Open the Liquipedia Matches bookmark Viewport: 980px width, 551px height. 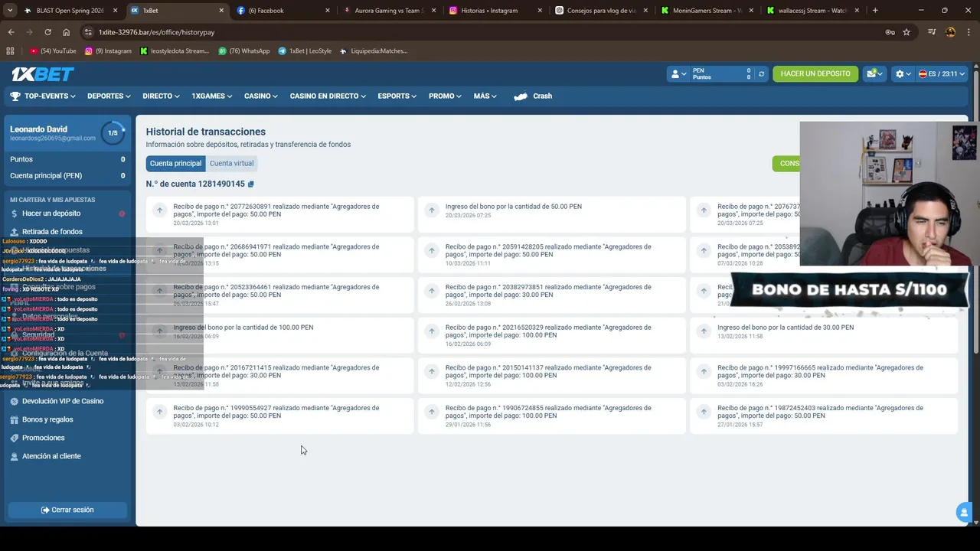pos(373,51)
